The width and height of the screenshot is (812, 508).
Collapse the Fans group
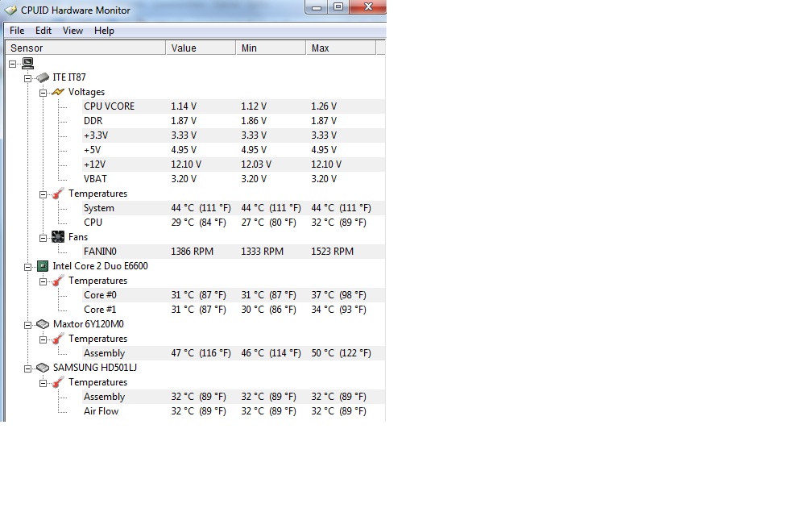point(43,238)
